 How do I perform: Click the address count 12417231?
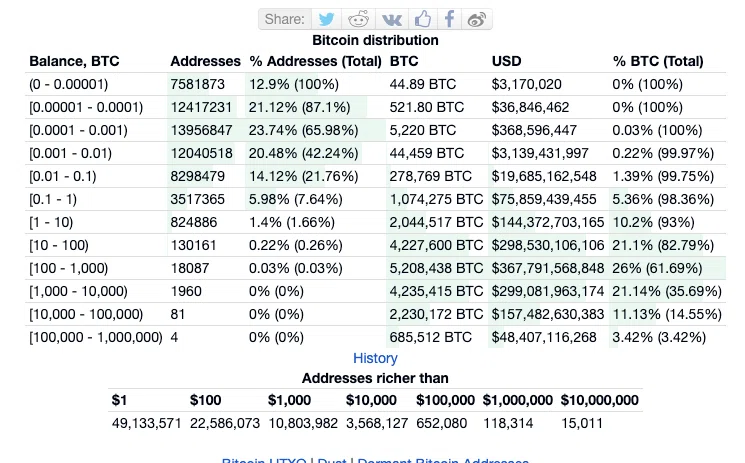point(201,107)
